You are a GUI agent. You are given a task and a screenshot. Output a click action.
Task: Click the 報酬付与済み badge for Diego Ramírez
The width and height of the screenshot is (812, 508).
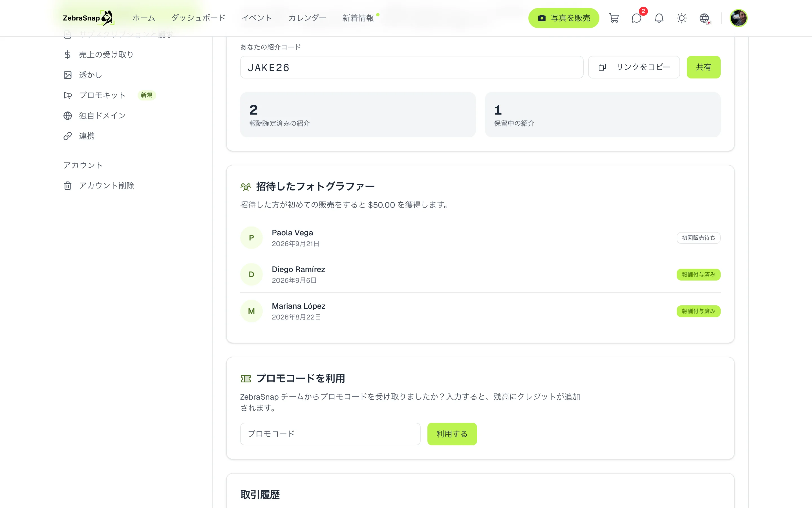(698, 275)
